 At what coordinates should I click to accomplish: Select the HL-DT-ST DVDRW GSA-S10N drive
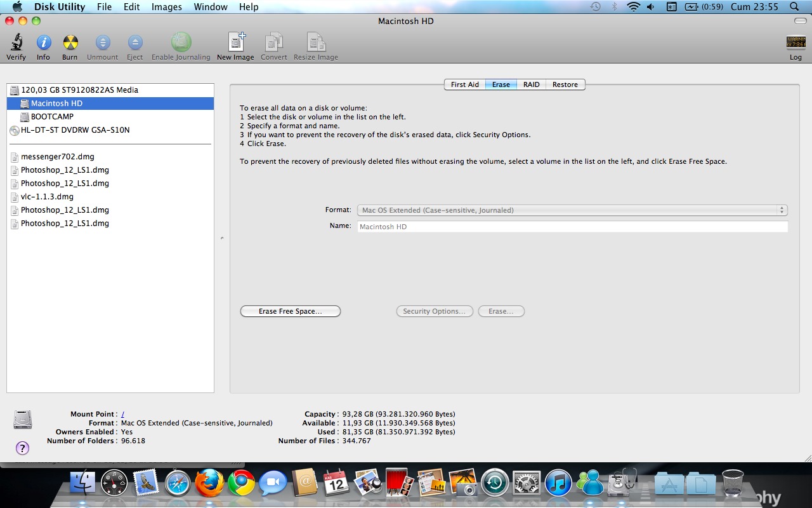click(x=110, y=130)
